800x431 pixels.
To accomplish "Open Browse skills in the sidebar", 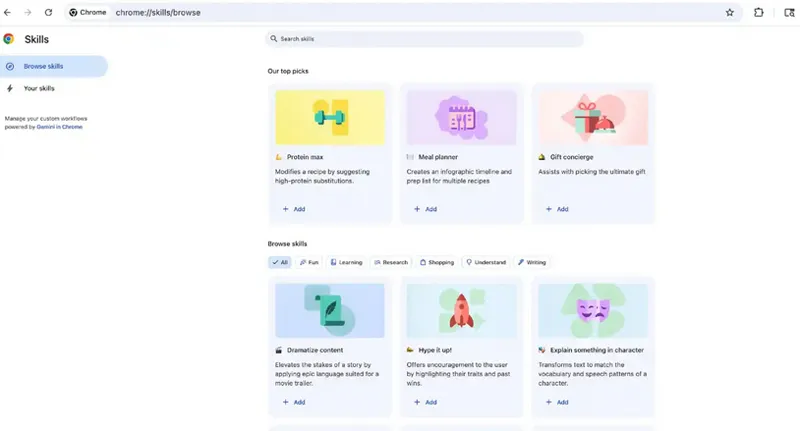I will click(x=54, y=66).
